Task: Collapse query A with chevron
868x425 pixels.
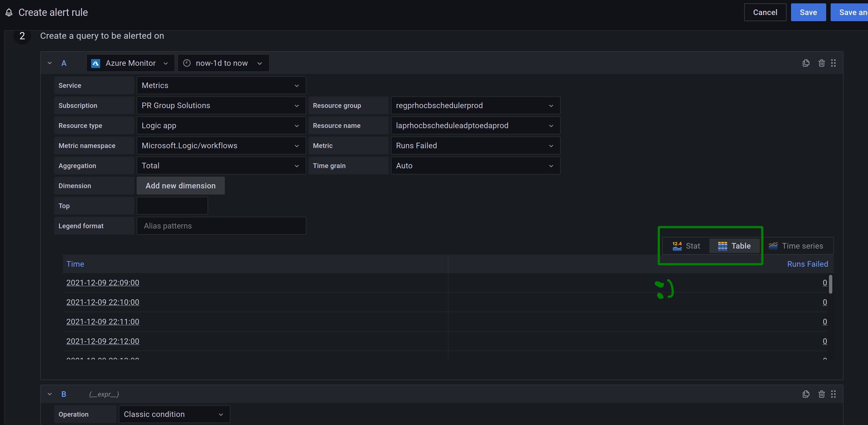Action: coord(50,63)
